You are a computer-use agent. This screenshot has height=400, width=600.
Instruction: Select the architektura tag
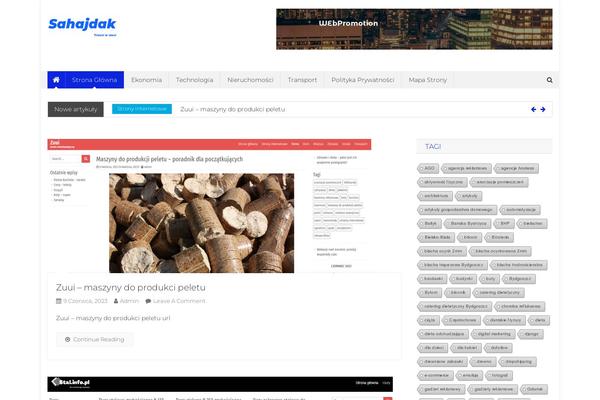coord(435,196)
